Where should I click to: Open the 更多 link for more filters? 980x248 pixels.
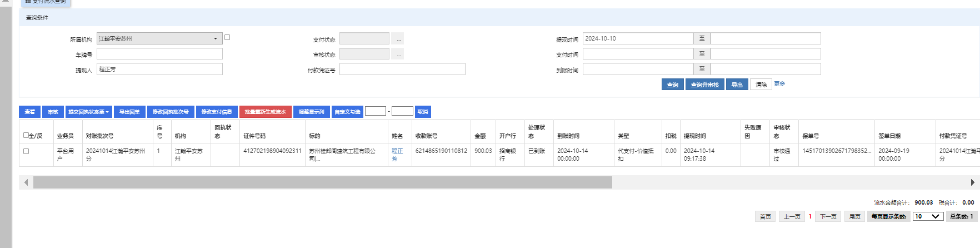click(779, 84)
